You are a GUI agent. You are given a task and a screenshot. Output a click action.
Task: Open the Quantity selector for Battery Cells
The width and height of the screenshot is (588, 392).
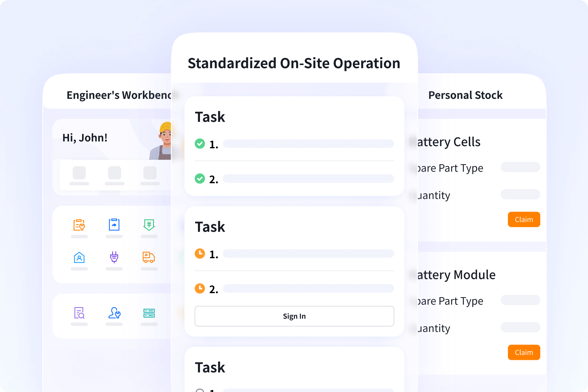point(520,195)
